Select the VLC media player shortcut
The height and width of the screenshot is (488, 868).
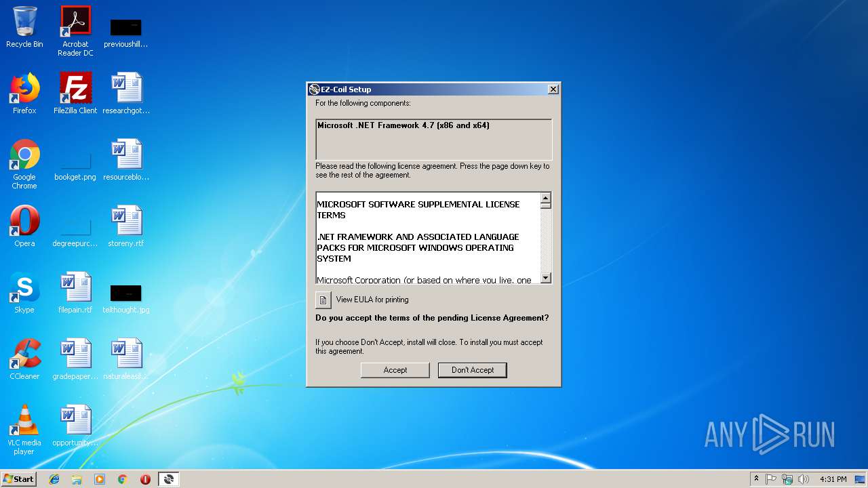pyautogui.click(x=24, y=430)
